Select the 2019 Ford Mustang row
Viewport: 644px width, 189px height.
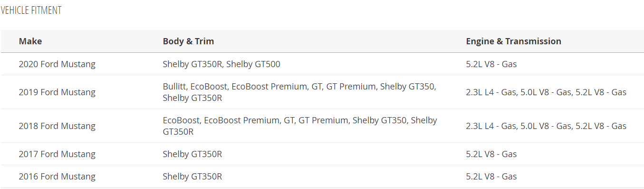click(x=322, y=92)
